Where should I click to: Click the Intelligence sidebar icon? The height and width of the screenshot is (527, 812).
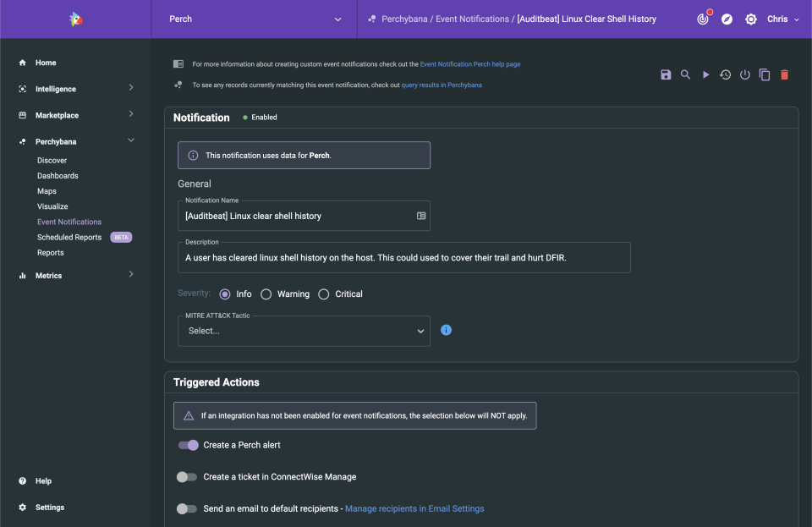[x=22, y=89]
